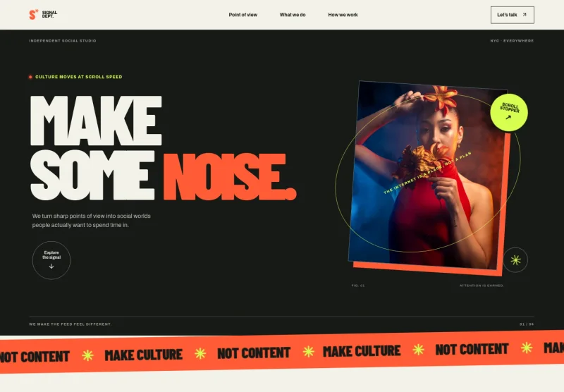Open the Point of view page
The width and height of the screenshot is (564, 392).
243,15
